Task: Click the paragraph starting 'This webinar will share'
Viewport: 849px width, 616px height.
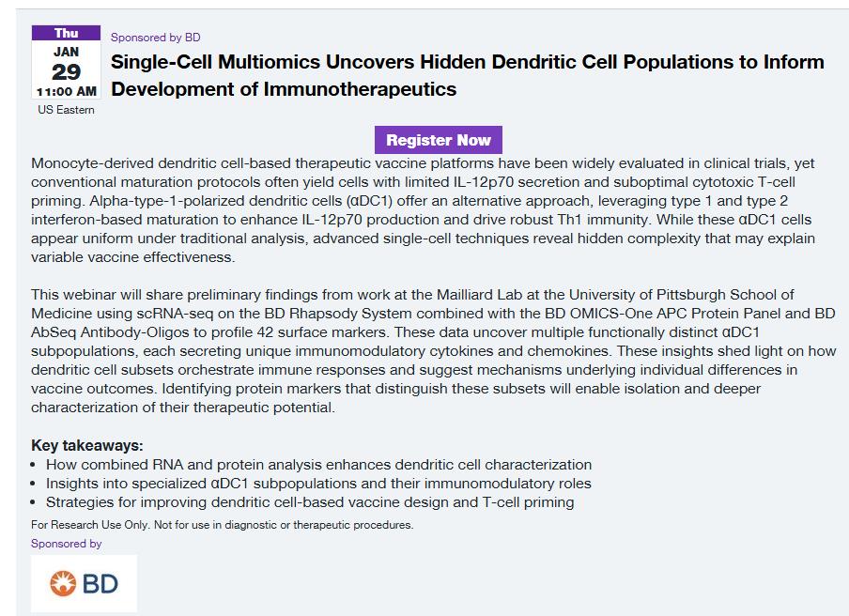Action: point(423,350)
